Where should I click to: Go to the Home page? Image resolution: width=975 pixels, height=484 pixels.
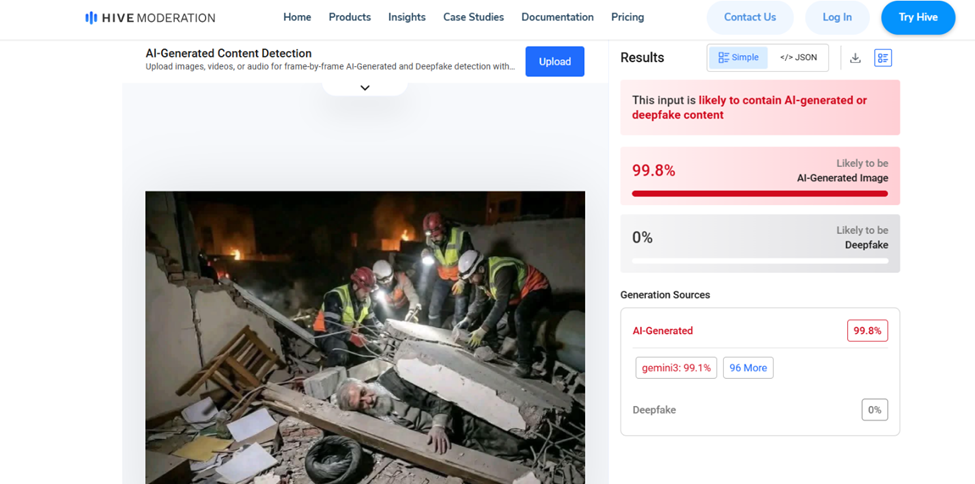point(297,17)
